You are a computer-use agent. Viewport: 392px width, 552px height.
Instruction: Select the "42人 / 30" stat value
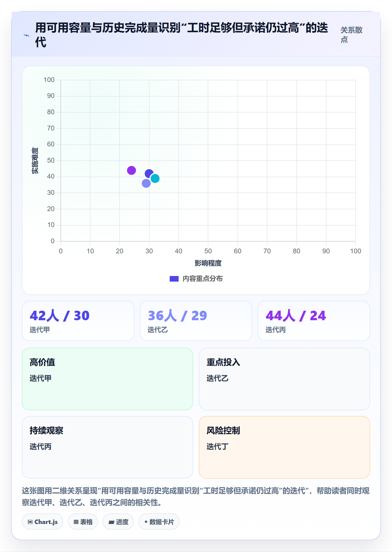click(60, 316)
